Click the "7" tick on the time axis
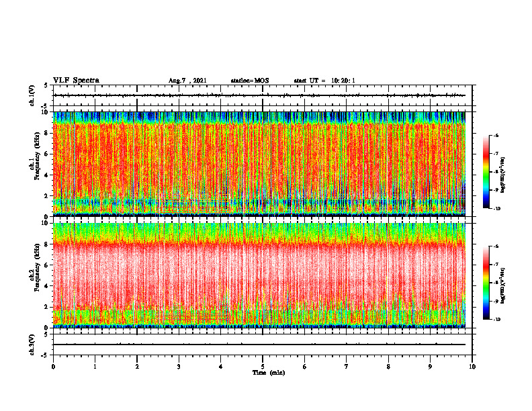The image size is (532, 411). coord(347,367)
